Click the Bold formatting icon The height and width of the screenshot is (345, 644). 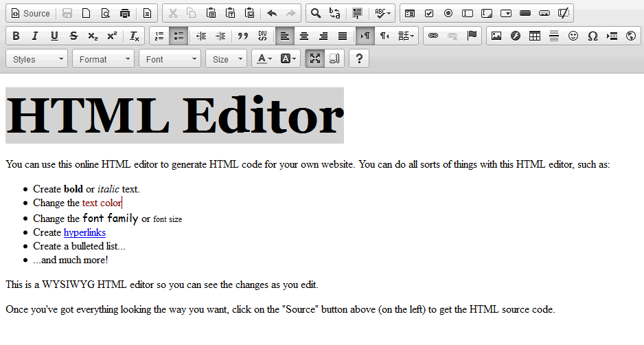pyautogui.click(x=16, y=36)
